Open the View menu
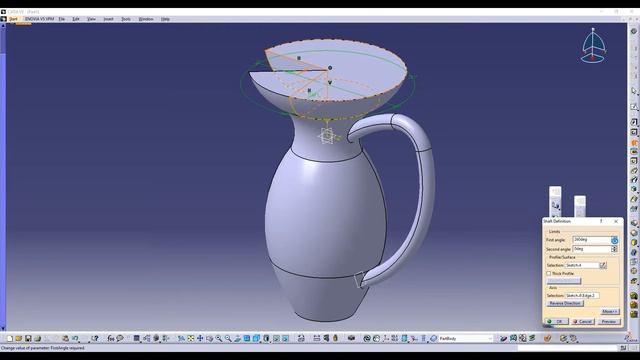This screenshot has height=360, width=640. coord(91,19)
